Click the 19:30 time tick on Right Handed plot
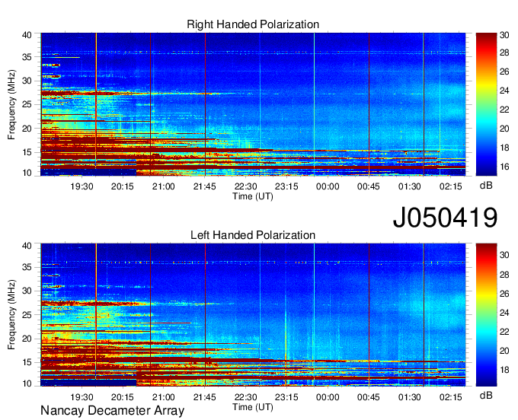 [x=82, y=186]
